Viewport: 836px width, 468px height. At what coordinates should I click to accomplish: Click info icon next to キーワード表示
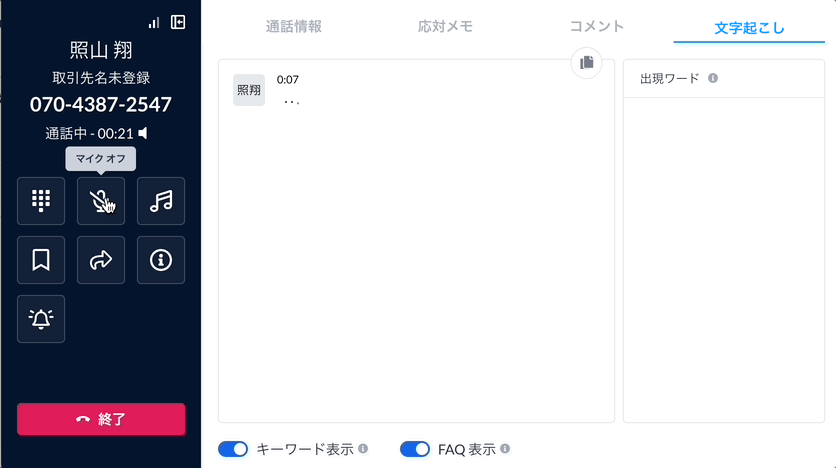[x=363, y=449]
